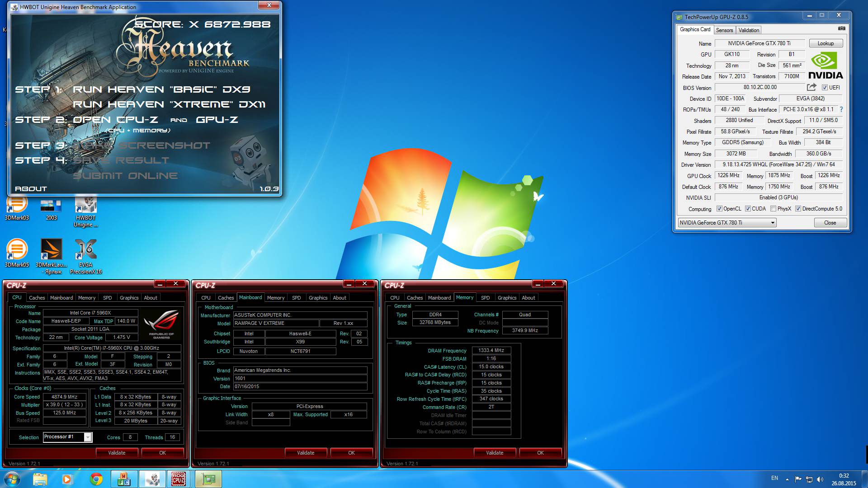This screenshot has height=488, width=868.
Task: Click the ROG logo in CPU-Z CPU window
Action: [x=161, y=324]
